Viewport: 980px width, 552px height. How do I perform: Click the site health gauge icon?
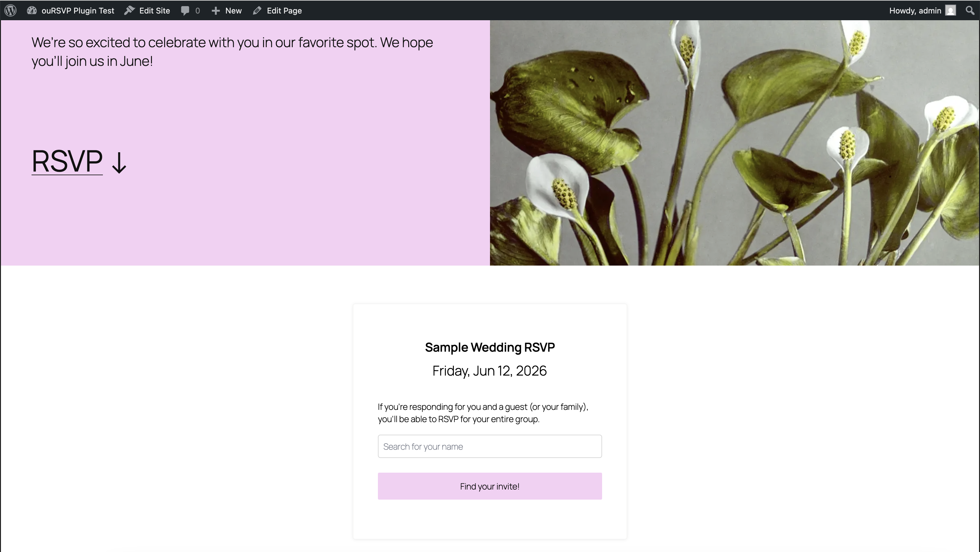[31, 10]
